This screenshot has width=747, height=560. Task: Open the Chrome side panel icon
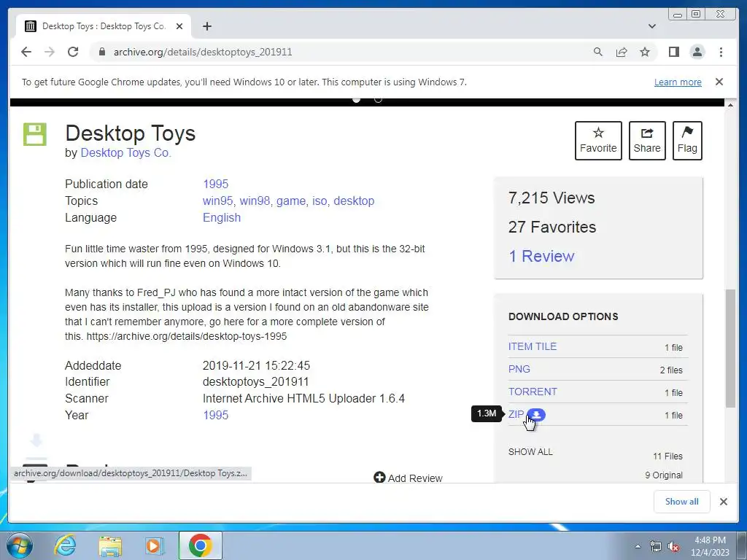point(673,52)
